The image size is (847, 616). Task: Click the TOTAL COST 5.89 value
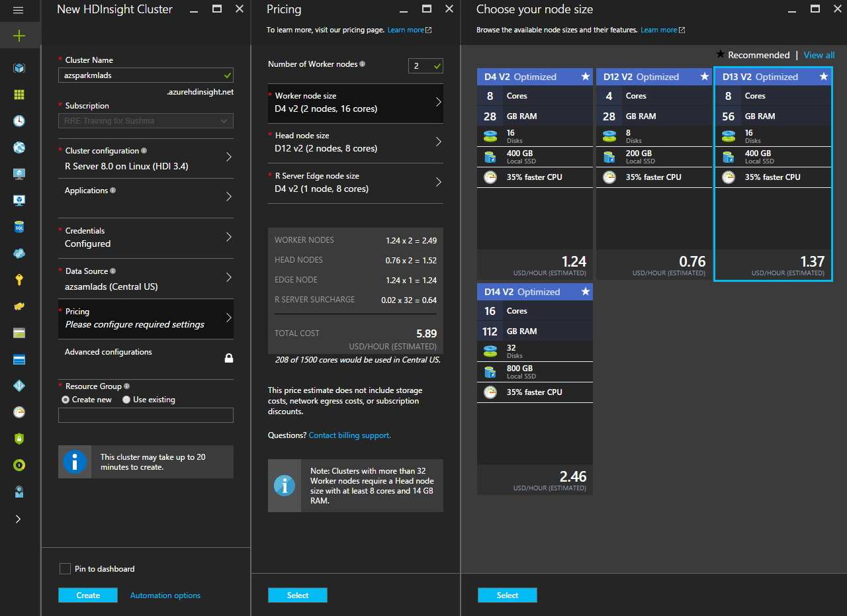pos(426,333)
